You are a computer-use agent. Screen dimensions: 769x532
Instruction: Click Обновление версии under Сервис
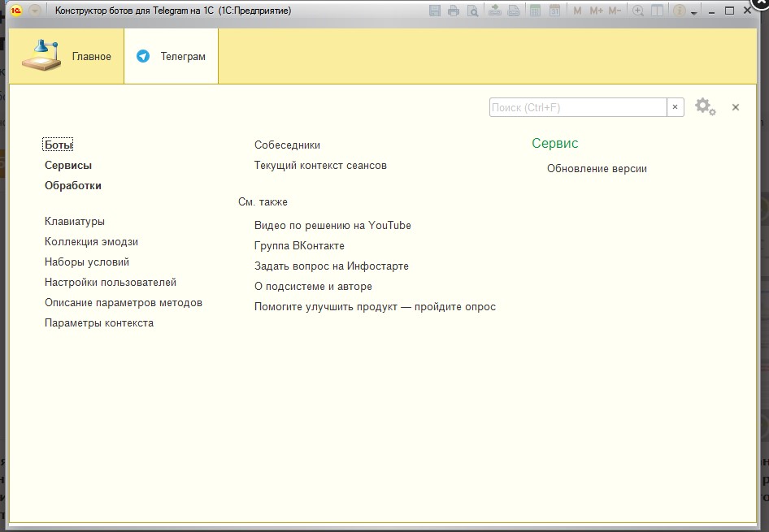[x=597, y=169]
